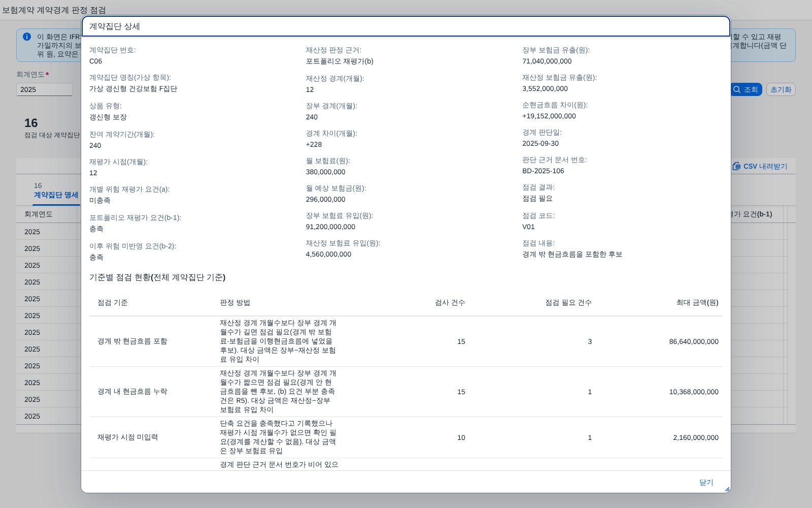This screenshot has width=812, height=508.
Task: Click the 월 예상 보험금 value 296,000,000
Action: (325, 199)
